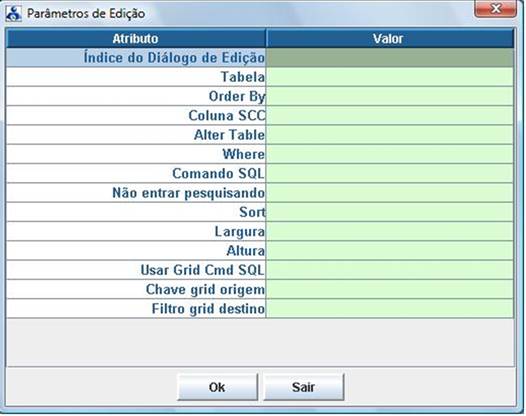Click the Where value cell
Viewport: 526px width, 416px height.
tap(390, 154)
